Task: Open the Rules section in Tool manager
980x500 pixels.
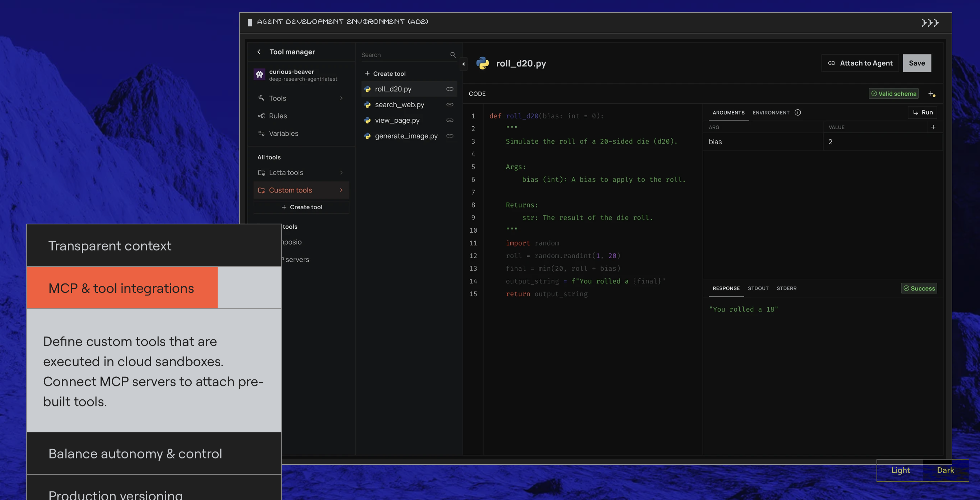Action: tap(278, 116)
